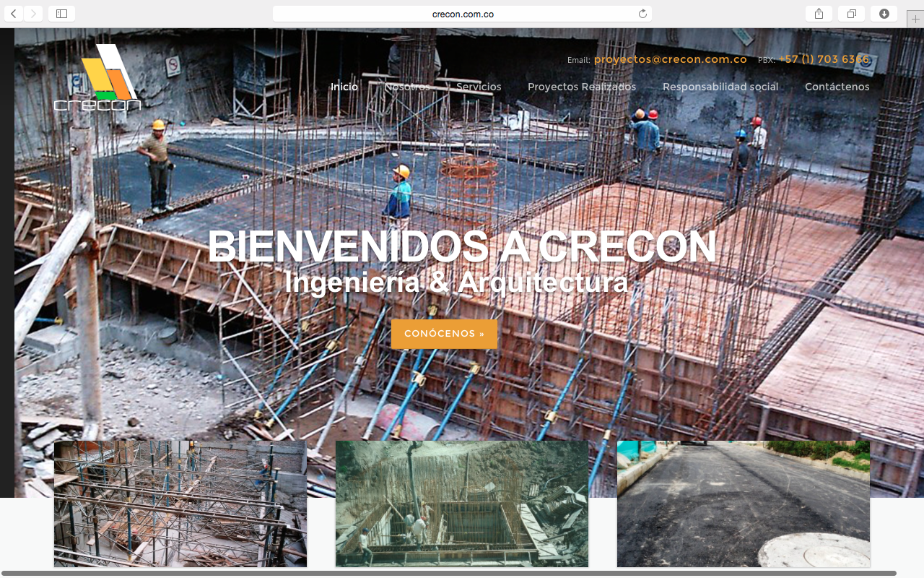Open the Share icon in toolbar
The width and height of the screenshot is (924, 578).
(x=819, y=14)
